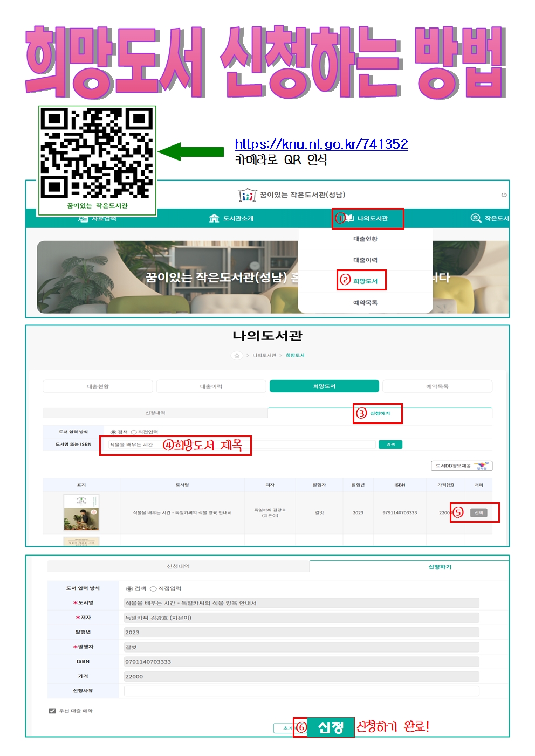
Task: Select the 검색 radio above the 도서명 field
Action: coord(129,589)
